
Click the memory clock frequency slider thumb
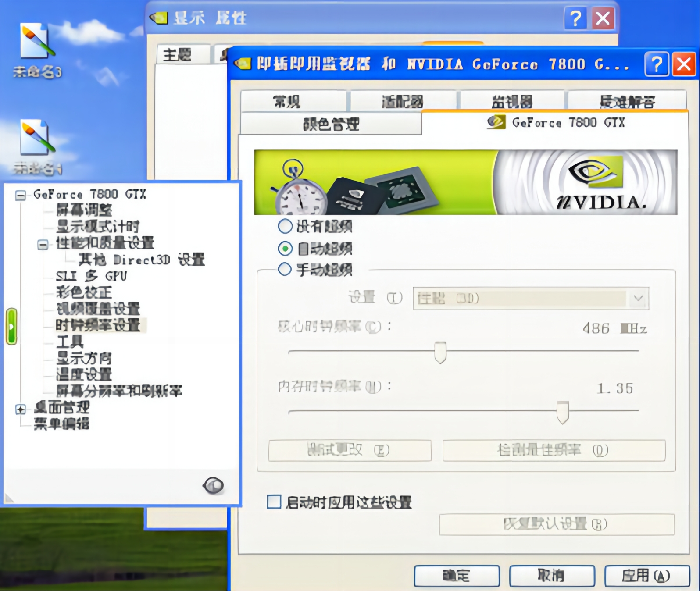563,413
